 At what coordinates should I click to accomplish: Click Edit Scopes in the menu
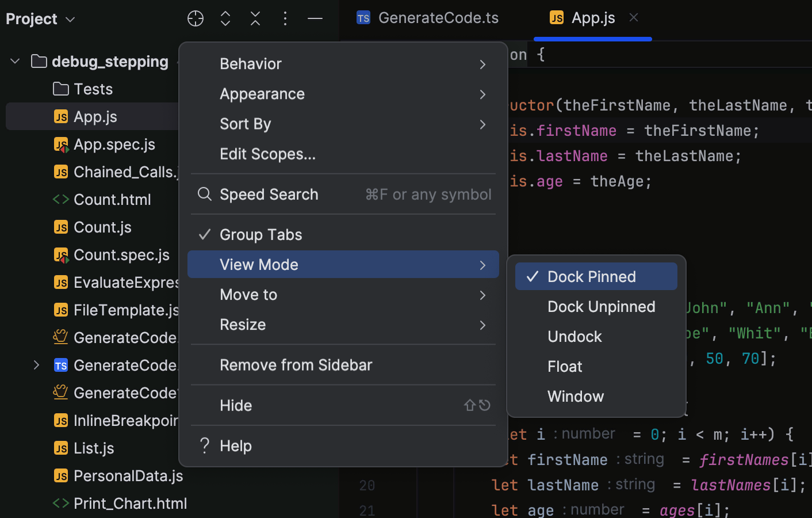(267, 154)
